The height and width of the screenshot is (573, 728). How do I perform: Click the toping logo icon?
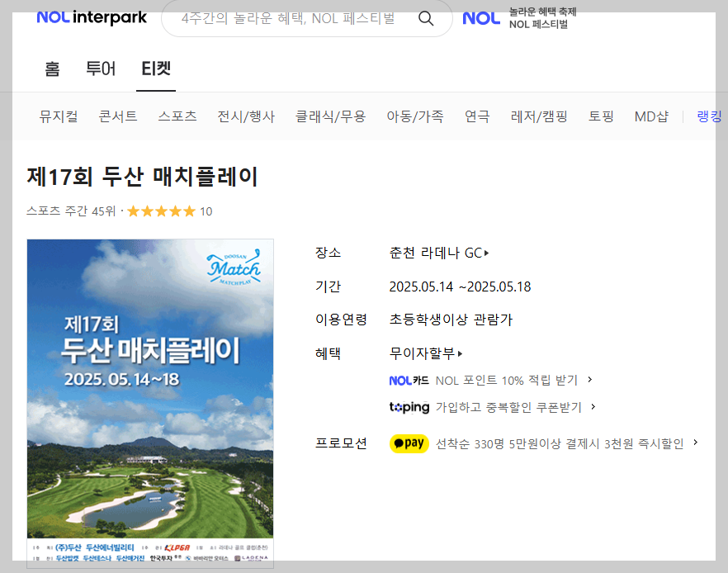409,407
